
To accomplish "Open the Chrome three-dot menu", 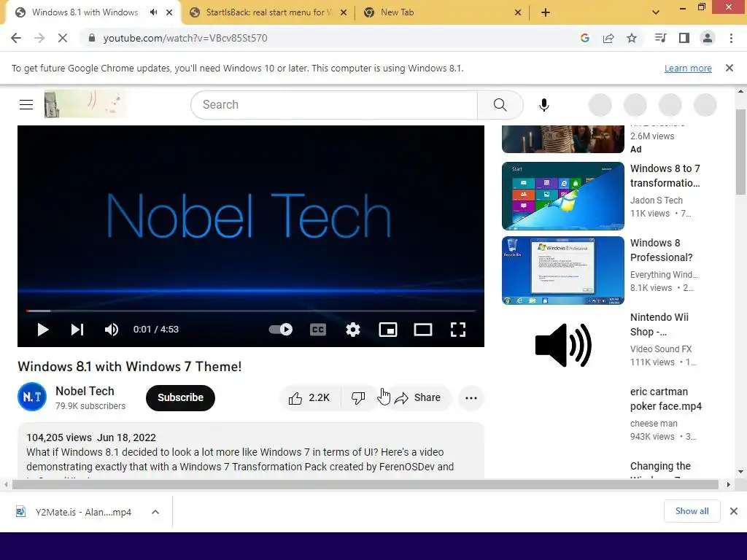I will 731,38.
